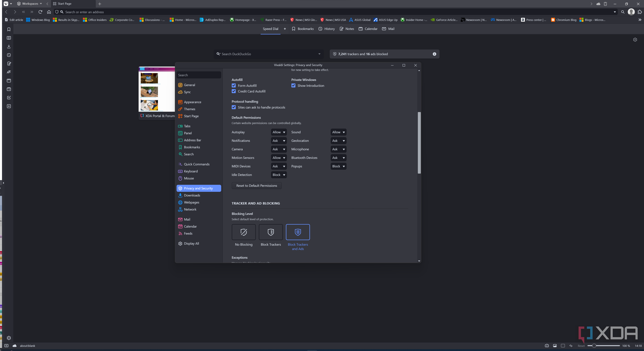Open the Idle Detection permission dropdown

[279, 175]
